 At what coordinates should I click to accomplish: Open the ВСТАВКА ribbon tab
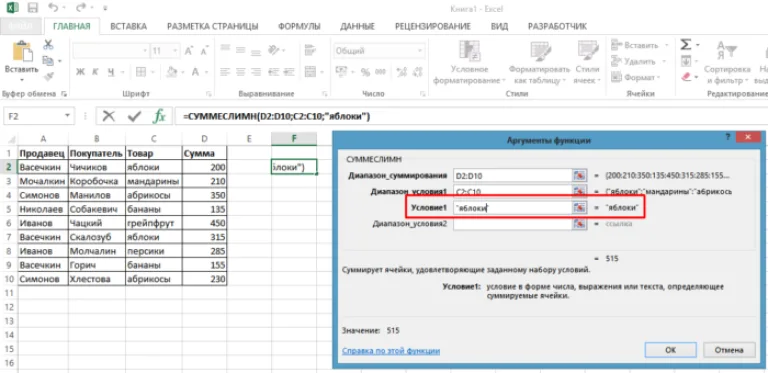pyautogui.click(x=128, y=26)
